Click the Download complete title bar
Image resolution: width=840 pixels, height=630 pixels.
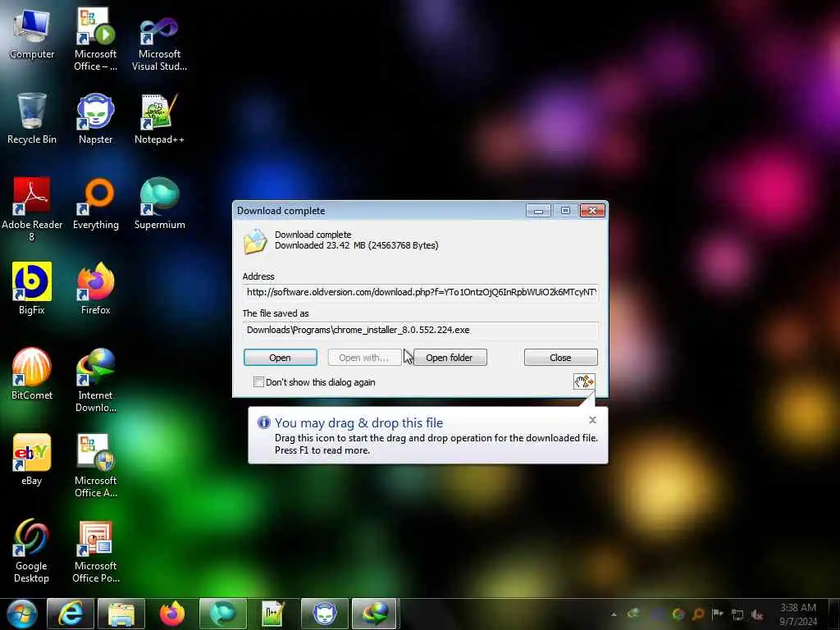381,211
